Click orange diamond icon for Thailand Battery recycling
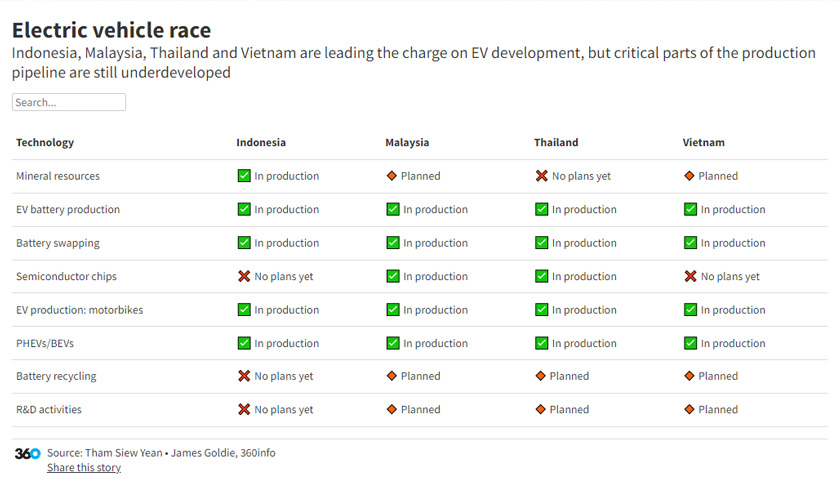 pos(541,376)
